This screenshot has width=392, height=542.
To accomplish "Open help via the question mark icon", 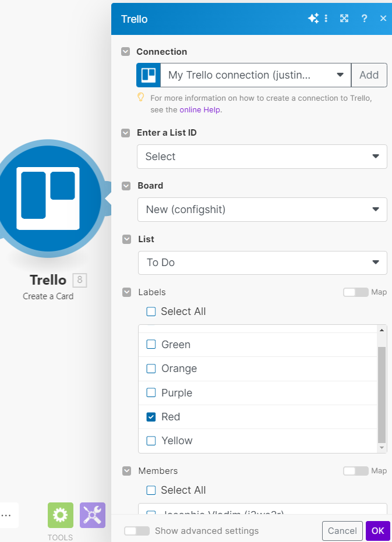I will [x=364, y=18].
